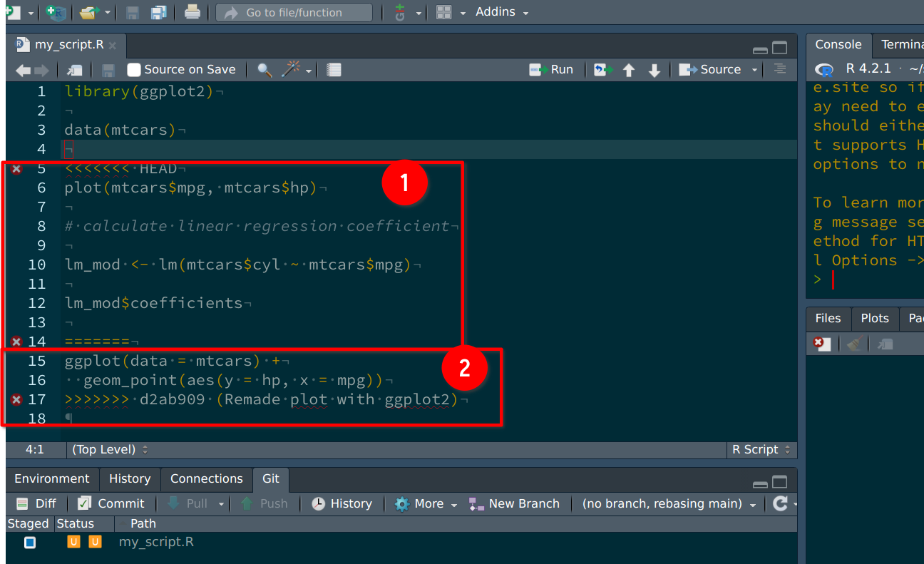This screenshot has width=924, height=564.
Task: Toggle the Staged checkbox for my_script.R
Action: pos(30,543)
